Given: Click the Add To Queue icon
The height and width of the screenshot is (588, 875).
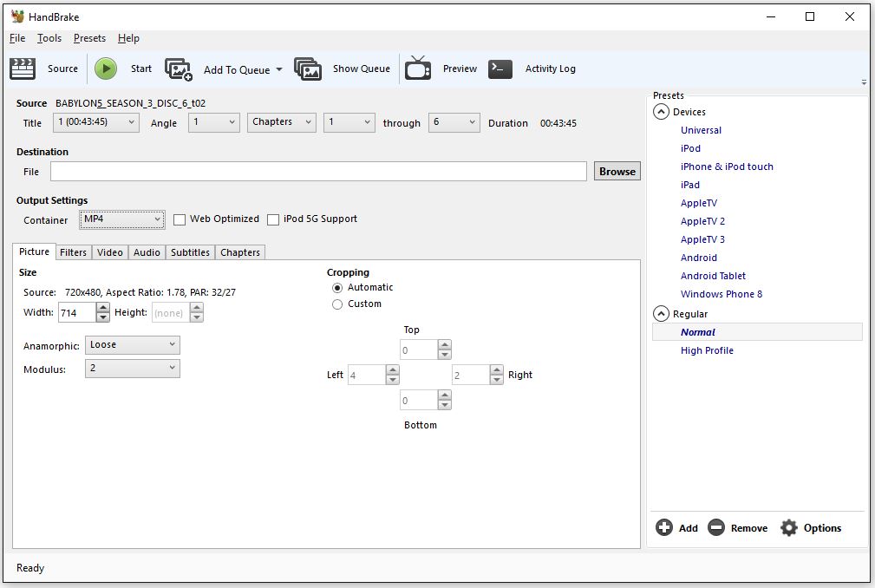Looking at the screenshot, I should click(179, 69).
